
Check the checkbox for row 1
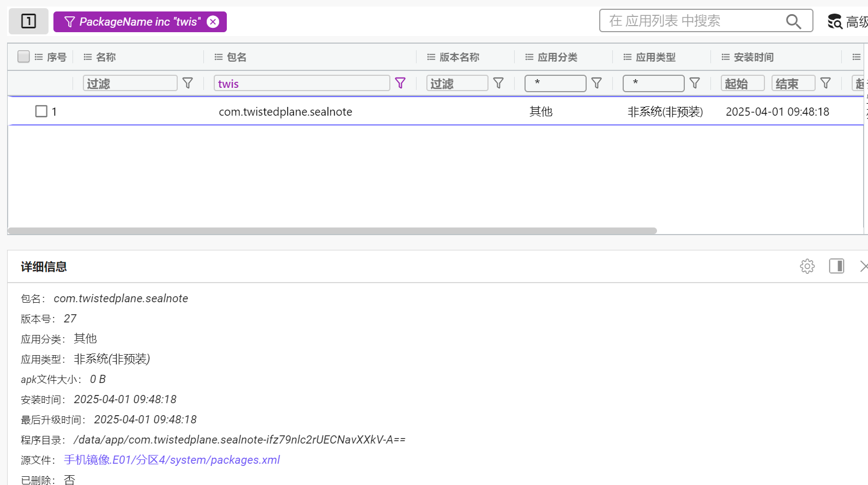coord(41,111)
